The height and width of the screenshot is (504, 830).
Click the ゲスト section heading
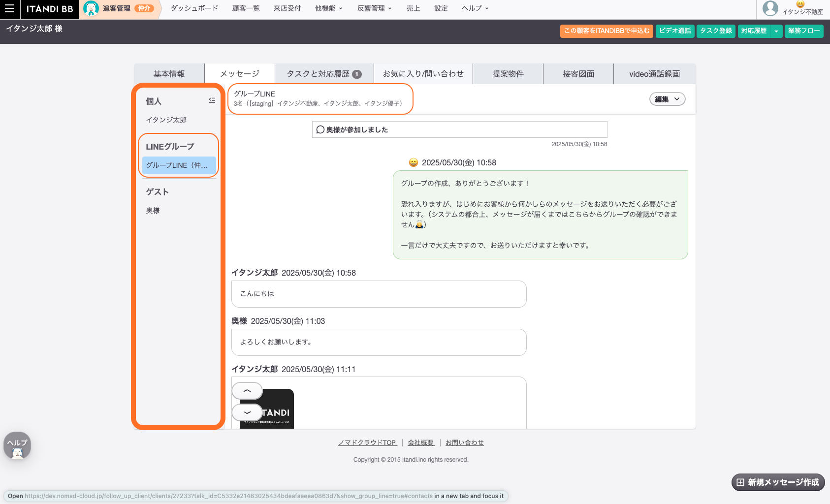click(x=158, y=192)
